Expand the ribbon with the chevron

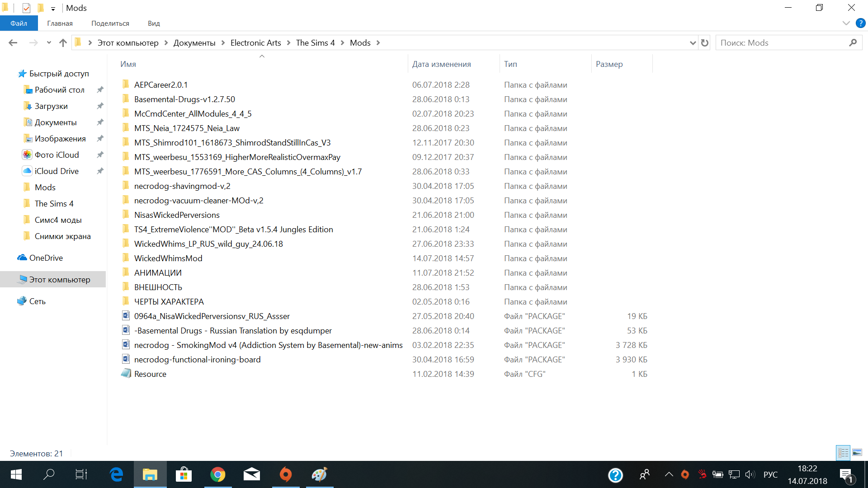846,23
